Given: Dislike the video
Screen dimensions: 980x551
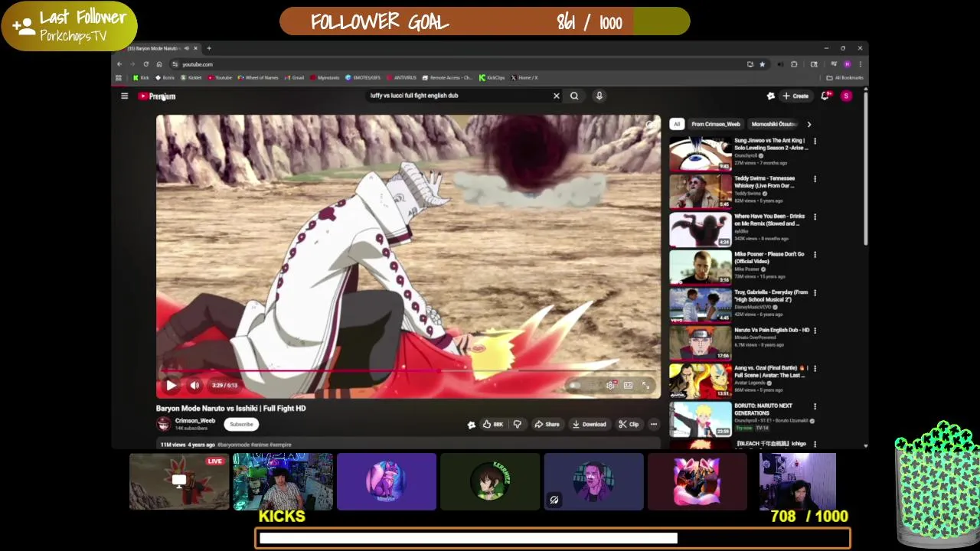Looking at the screenshot, I should (x=518, y=424).
